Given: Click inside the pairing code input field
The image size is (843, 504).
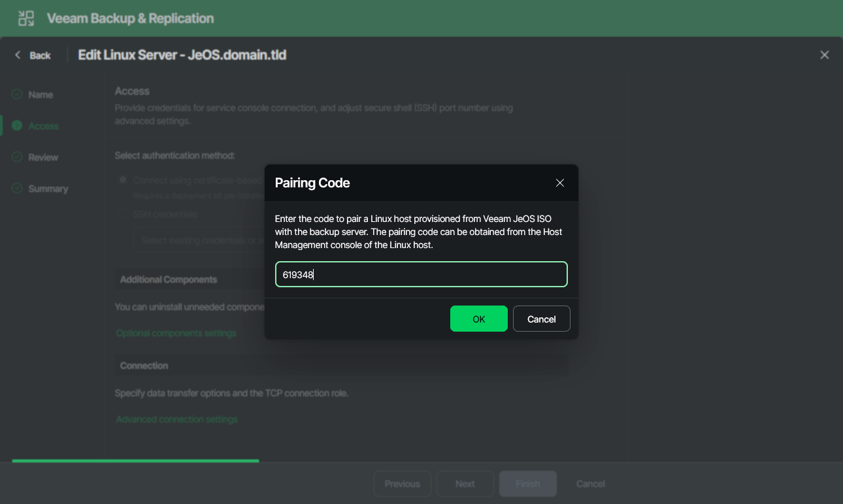Looking at the screenshot, I should pos(421,274).
